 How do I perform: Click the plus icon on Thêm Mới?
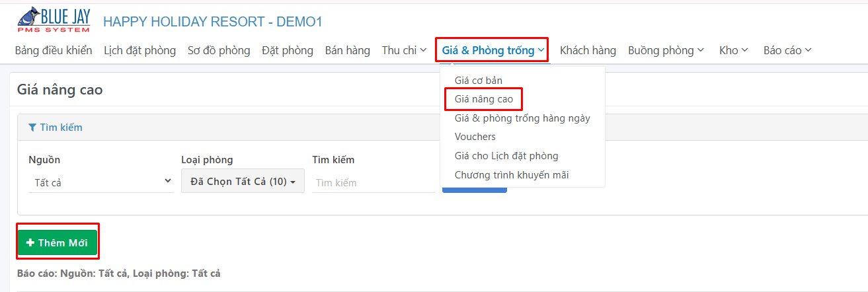(x=30, y=243)
